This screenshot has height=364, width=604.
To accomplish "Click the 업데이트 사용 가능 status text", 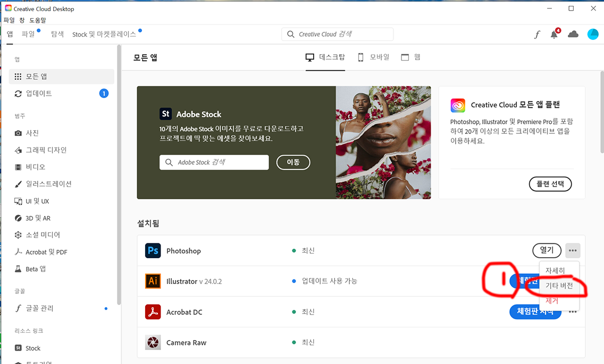I will [329, 281].
